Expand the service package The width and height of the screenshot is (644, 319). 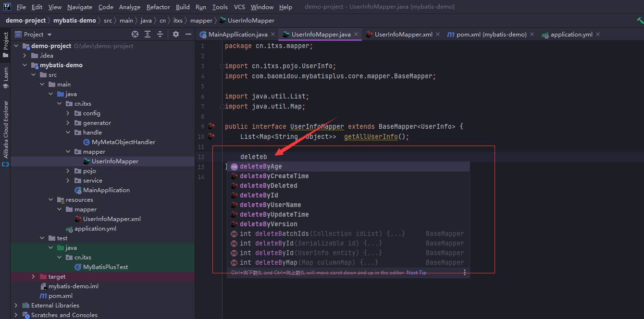68,180
